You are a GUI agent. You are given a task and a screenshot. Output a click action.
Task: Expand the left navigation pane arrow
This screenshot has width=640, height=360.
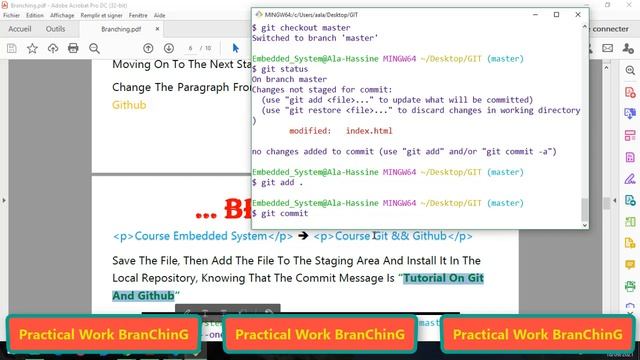coord(4,200)
